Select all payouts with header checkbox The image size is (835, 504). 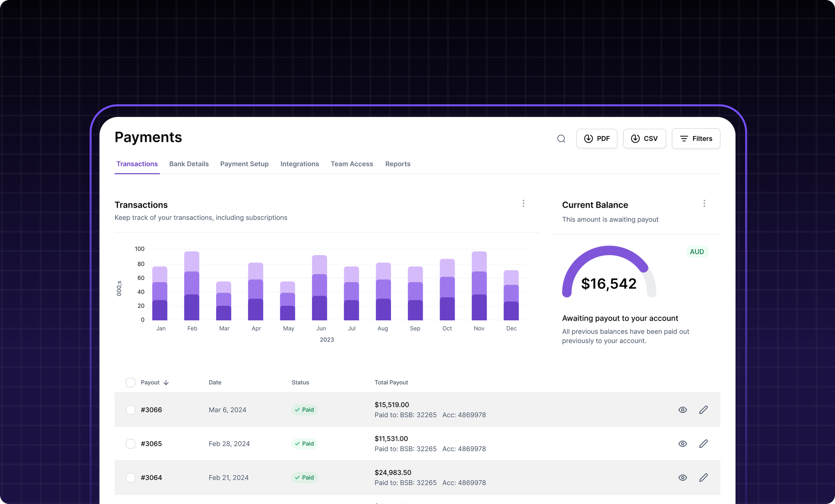(x=130, y=383)
